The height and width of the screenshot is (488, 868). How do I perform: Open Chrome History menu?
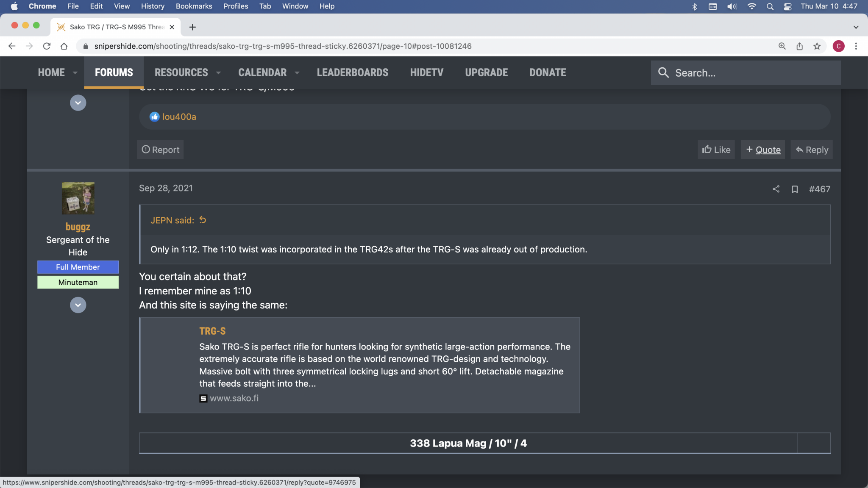[153, 6]
